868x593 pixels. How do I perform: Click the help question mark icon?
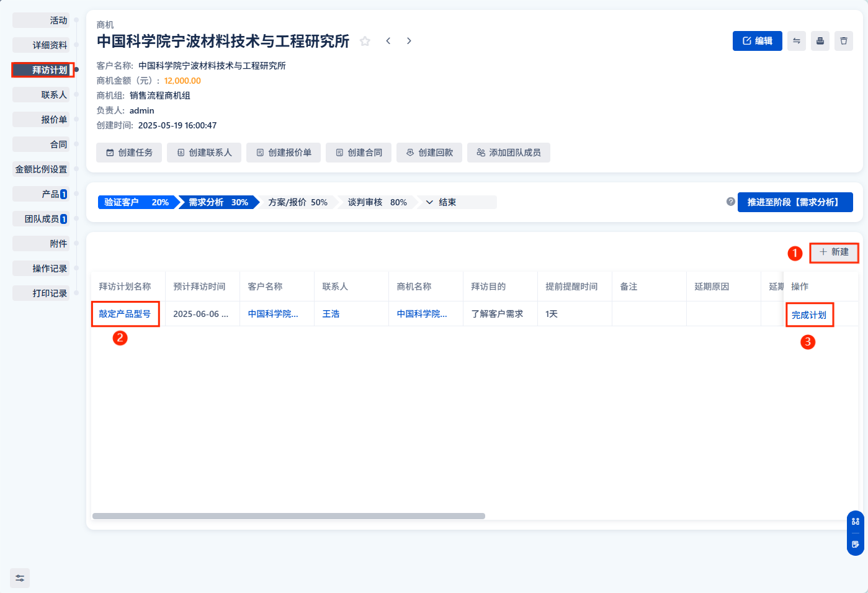pyautogui.click(x=731, y=202)
